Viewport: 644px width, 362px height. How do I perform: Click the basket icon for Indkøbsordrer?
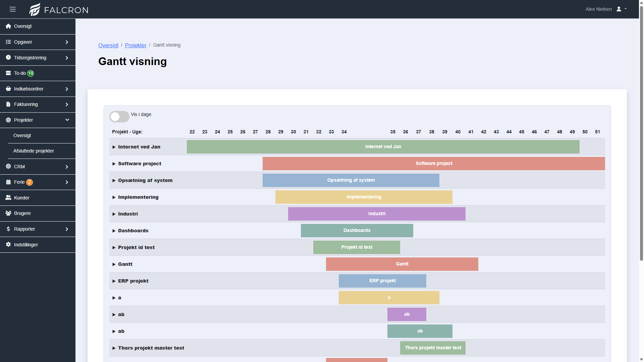tap(8, 89)
